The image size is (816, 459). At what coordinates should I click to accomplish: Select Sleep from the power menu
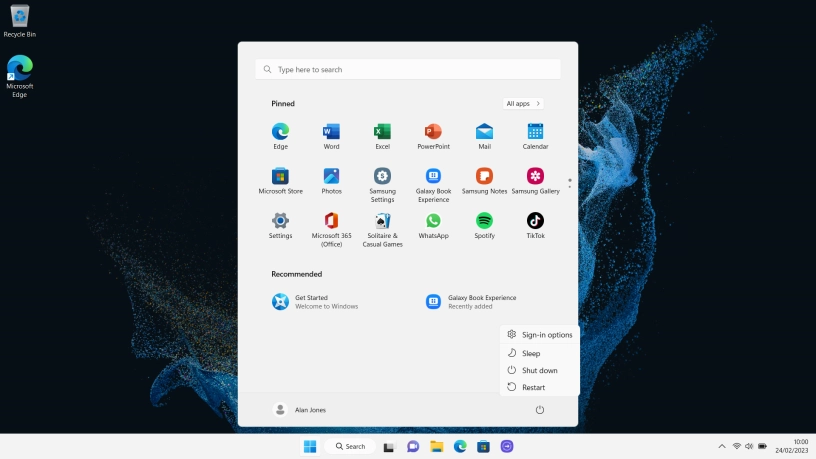[x=531, y=353]
